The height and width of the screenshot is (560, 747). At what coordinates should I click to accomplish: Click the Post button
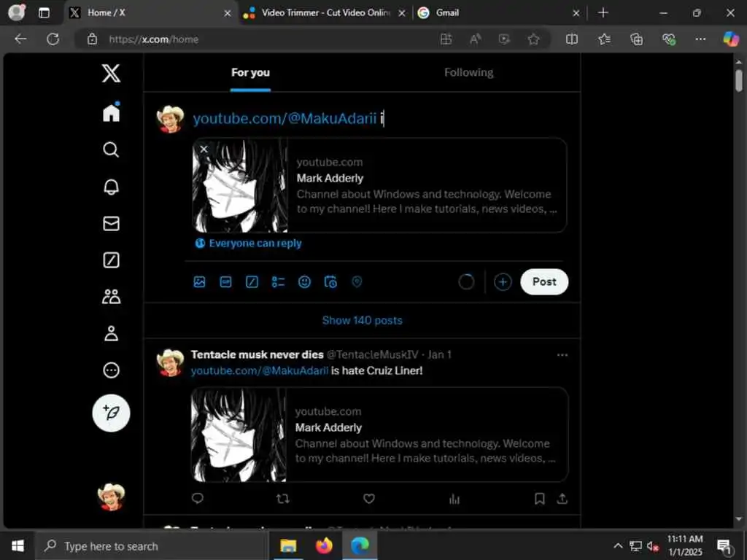[544, 282]
